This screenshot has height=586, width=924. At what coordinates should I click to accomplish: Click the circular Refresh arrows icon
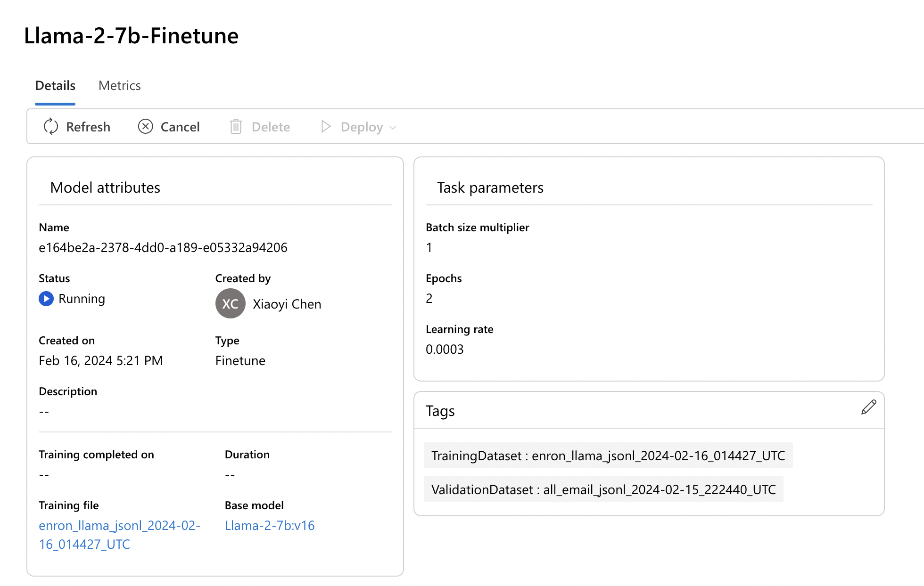pos(50,127)
